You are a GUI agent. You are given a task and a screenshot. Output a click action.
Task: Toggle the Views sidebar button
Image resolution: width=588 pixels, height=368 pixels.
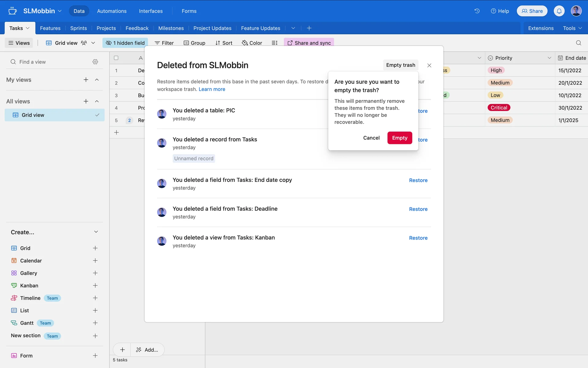(19, 43)
